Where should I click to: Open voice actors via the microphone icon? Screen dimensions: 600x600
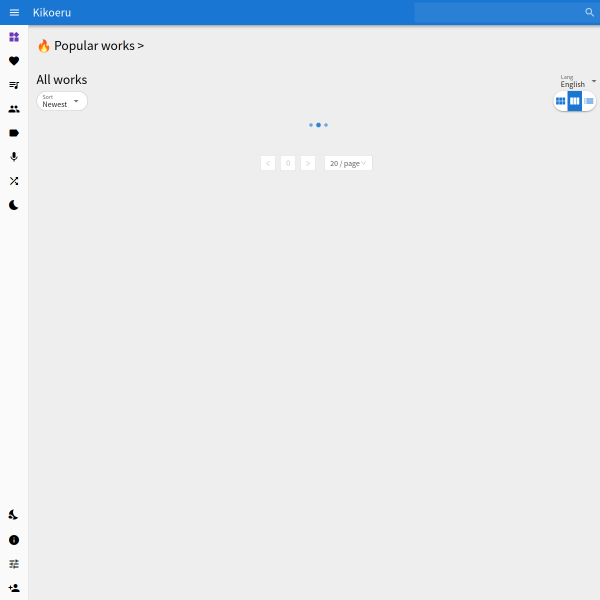point(14,157)
